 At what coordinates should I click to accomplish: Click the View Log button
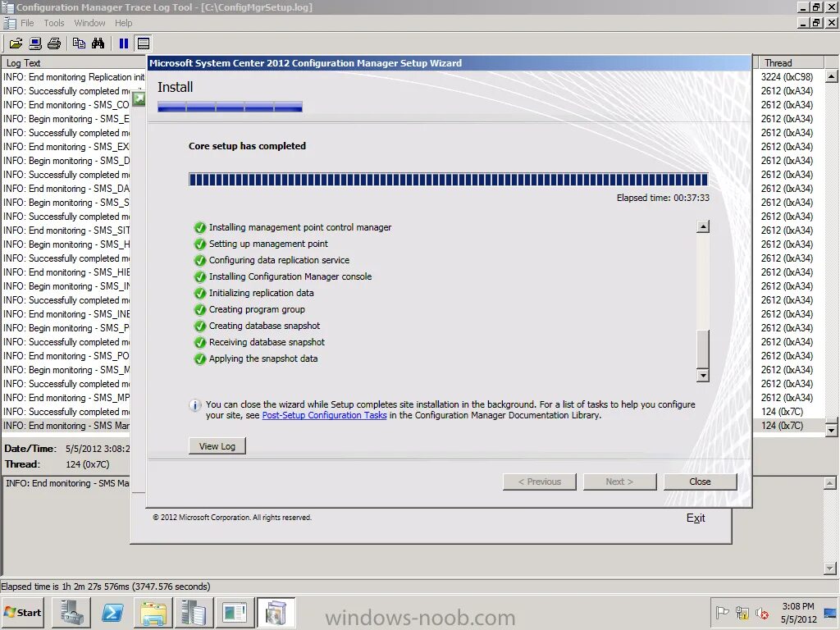(x=217, y=446)
